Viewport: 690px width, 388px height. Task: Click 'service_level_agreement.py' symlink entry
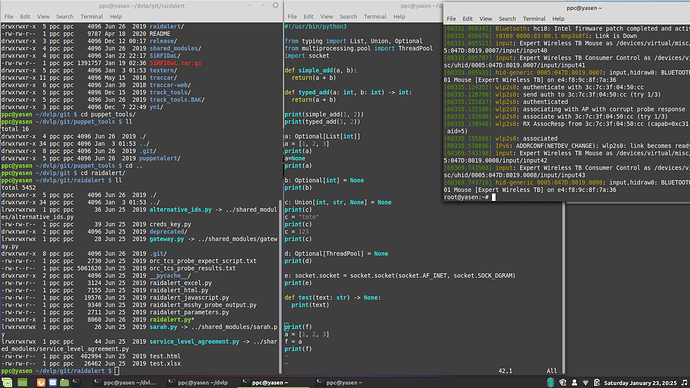click(195, 341)
